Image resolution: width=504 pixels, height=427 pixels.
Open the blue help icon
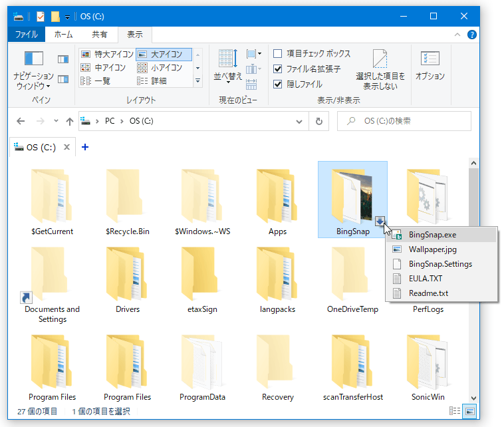point(471,35)
